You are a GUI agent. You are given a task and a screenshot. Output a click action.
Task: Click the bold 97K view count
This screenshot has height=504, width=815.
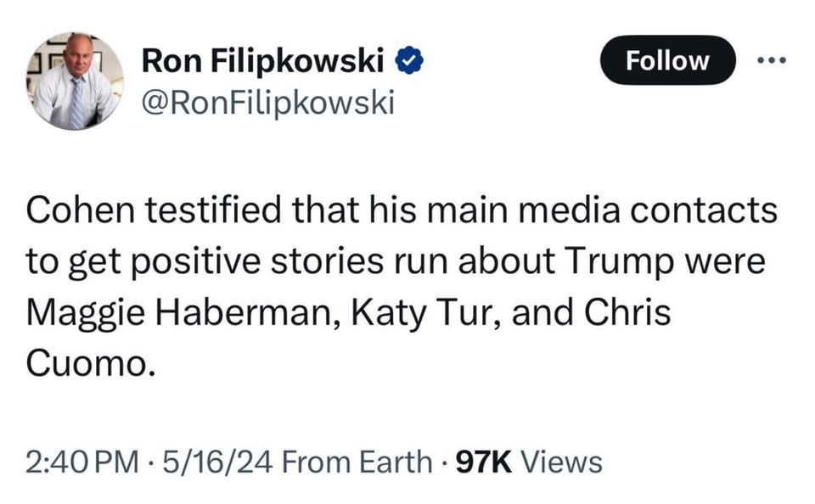coord(484,462)
